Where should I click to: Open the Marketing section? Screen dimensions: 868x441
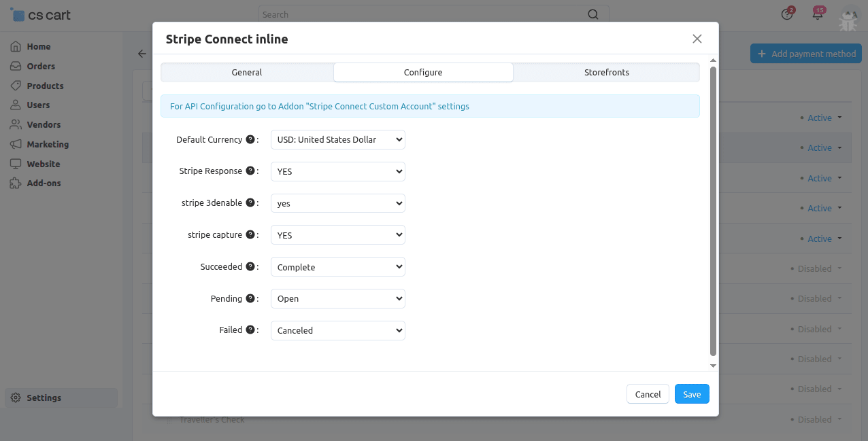click(49, 144)
